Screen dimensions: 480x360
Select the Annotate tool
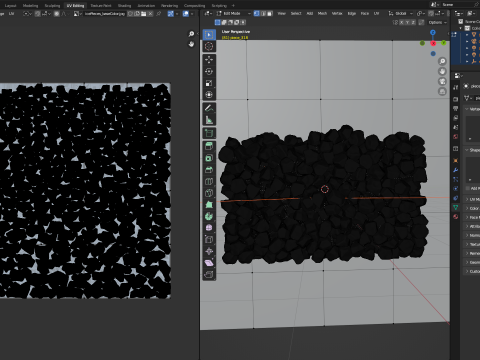209,108
